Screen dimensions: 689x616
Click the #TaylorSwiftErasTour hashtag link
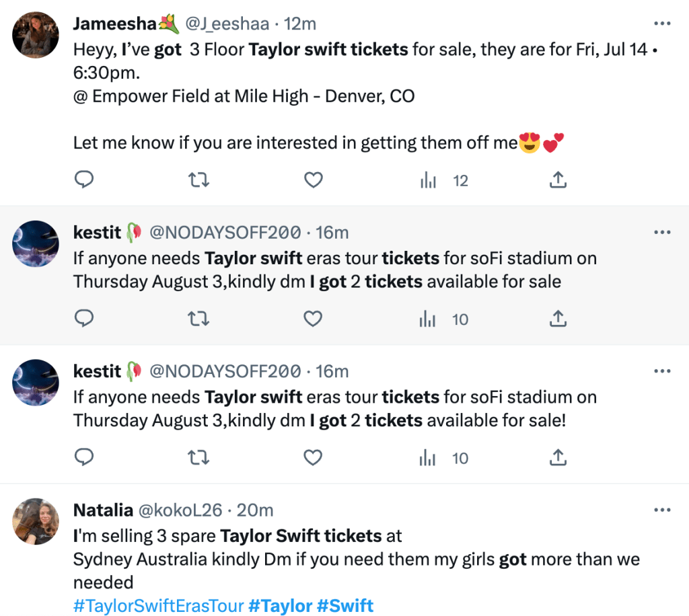[x=158, y=605]
